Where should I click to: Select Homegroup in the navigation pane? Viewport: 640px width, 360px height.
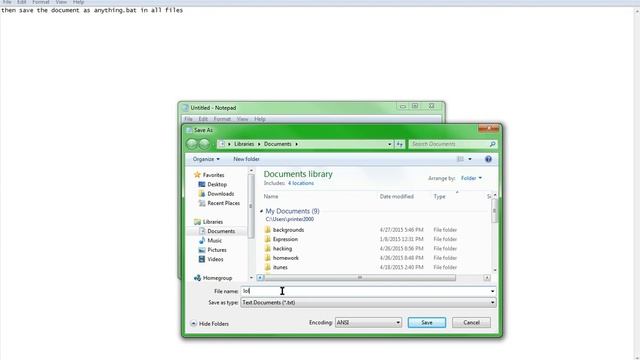pyautogui.click(x=217, y=278)
